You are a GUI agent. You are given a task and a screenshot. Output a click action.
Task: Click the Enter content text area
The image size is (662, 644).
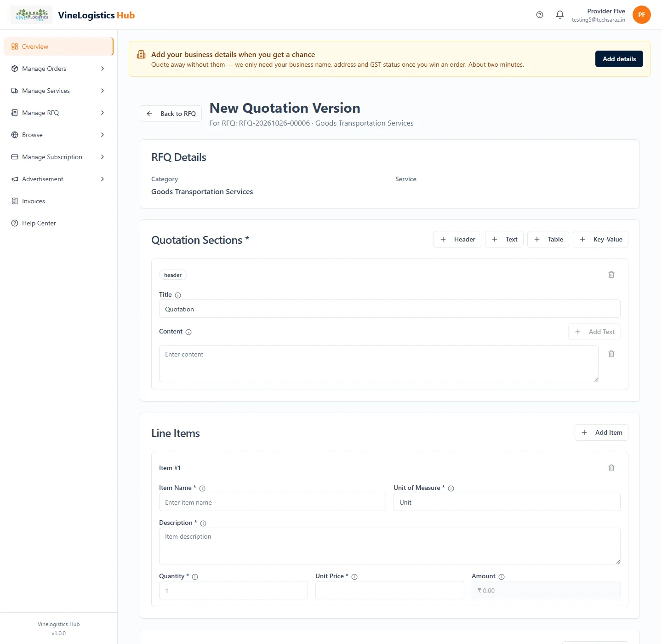coord(379,364)
